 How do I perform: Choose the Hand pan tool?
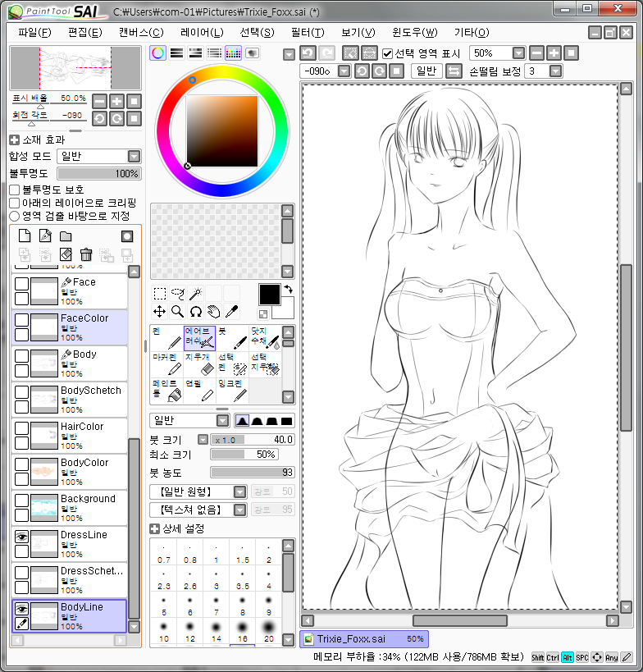[213, 311]
